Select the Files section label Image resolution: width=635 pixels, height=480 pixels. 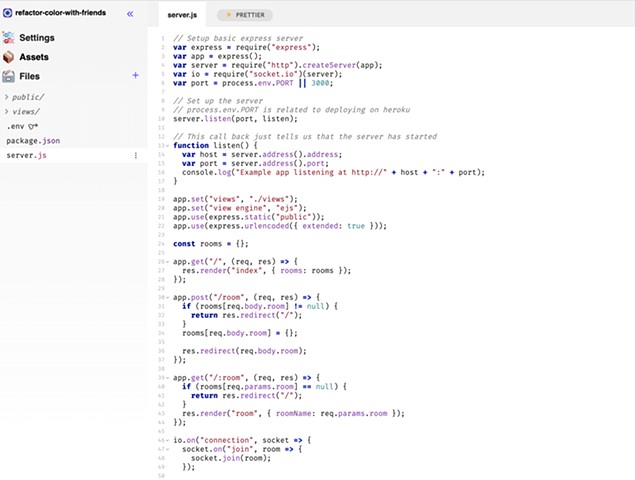coord(30,76)
